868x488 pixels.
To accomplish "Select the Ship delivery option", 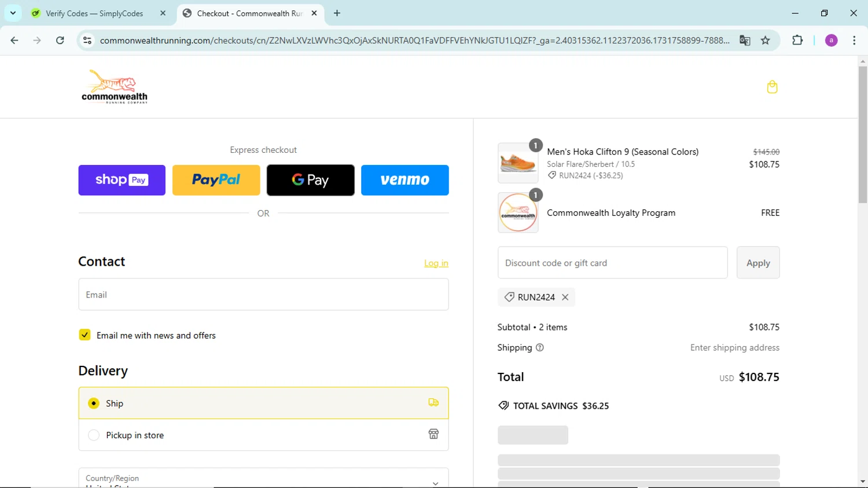I will [263, 403].
